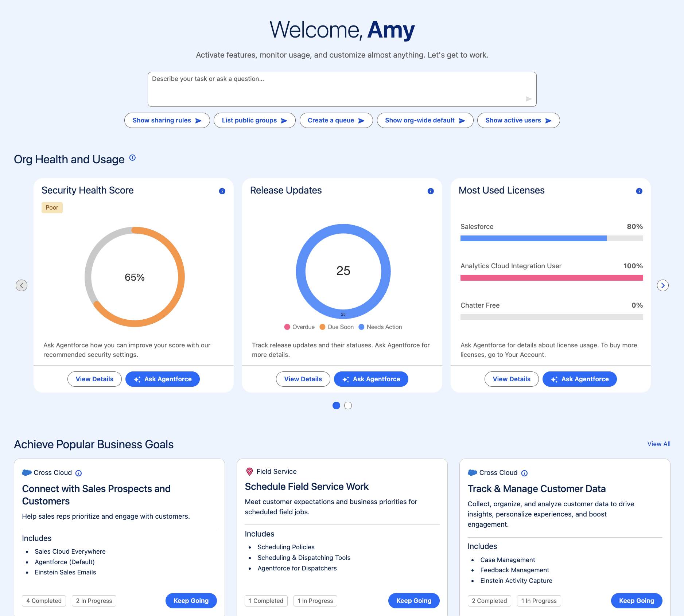Click the Field Service location pin icon

[x=250, y=472]
